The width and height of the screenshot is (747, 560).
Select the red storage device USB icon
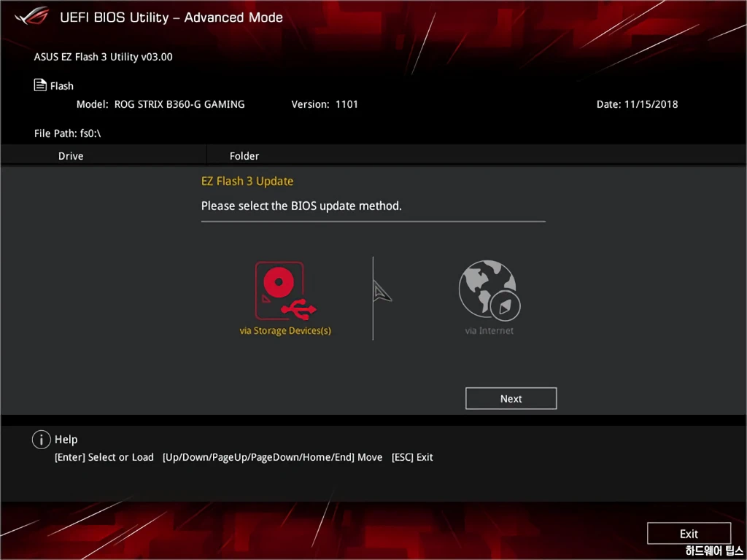pos(285,290)
